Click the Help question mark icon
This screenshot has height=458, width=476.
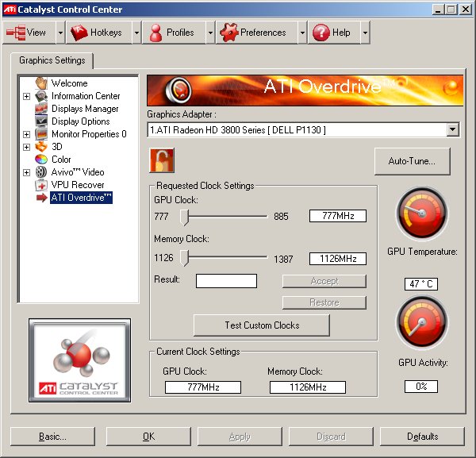pyautogui.click(x=321, y=33)
